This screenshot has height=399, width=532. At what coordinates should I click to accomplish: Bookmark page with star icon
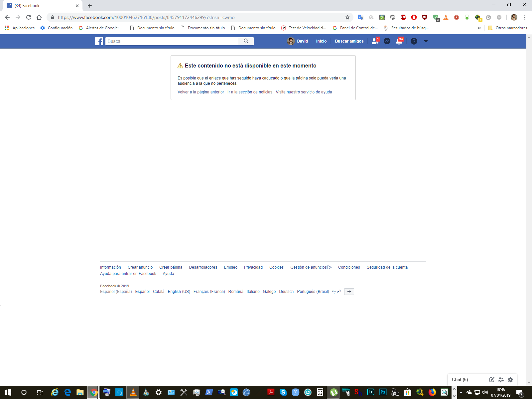tap(347, 17)
